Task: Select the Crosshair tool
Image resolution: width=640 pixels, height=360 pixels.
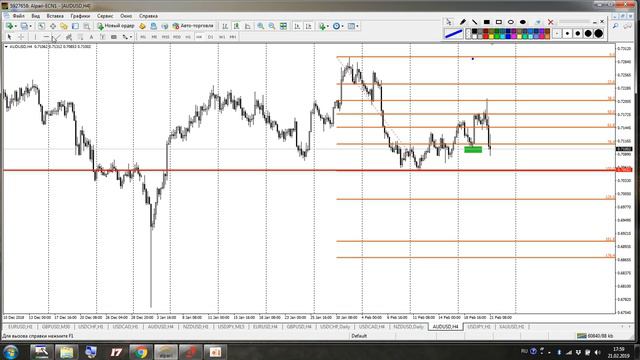Action: pyautogui.click(x=21, y=37)
